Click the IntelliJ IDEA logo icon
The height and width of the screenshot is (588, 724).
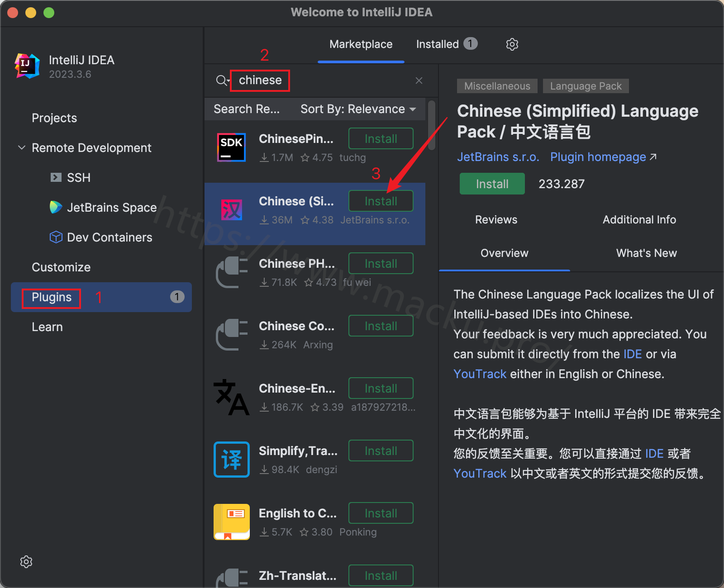pyautogui.click(x=27, y=66)
